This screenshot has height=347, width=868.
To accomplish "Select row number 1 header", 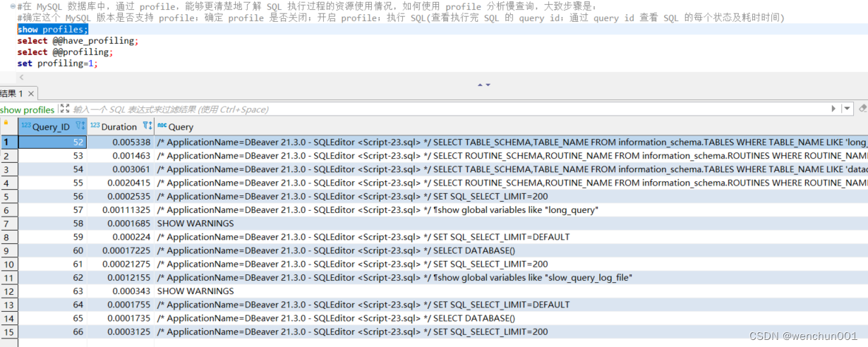I will tap(8, 142).
